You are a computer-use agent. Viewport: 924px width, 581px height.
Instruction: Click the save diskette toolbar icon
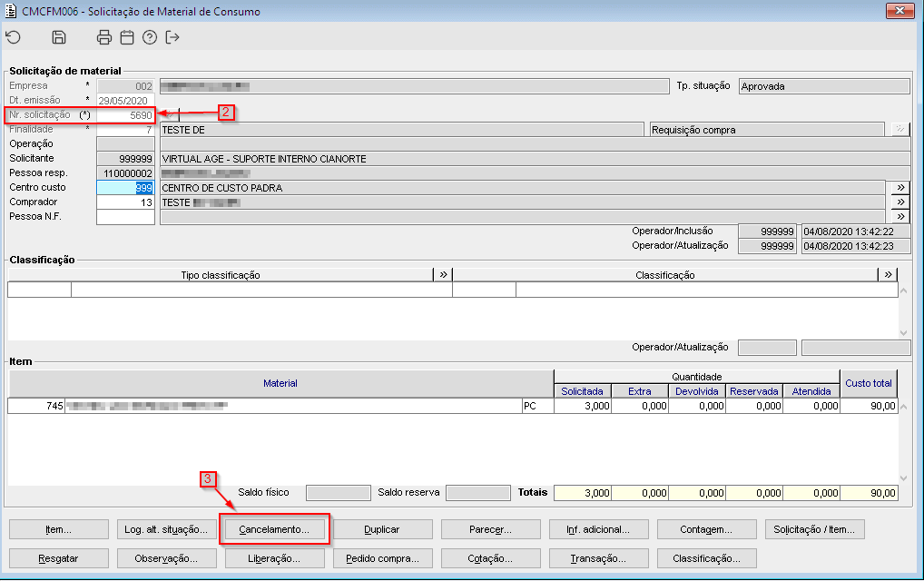click(x=59, y=38)
